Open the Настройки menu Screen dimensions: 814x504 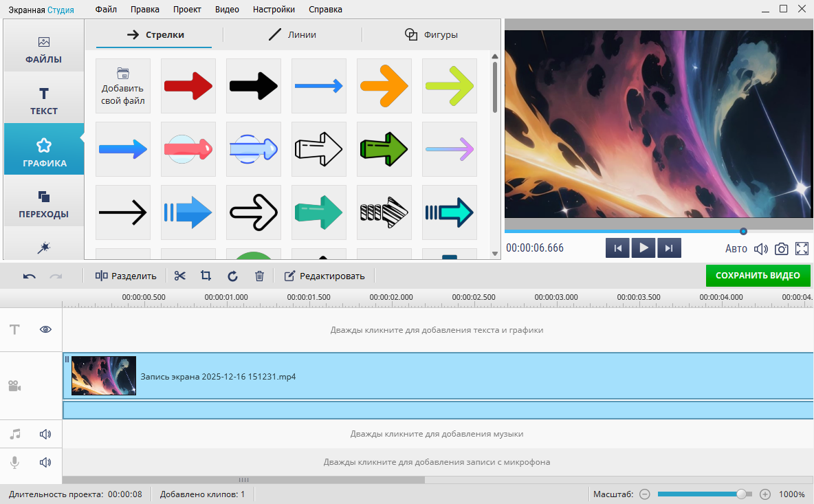point(274,10)
